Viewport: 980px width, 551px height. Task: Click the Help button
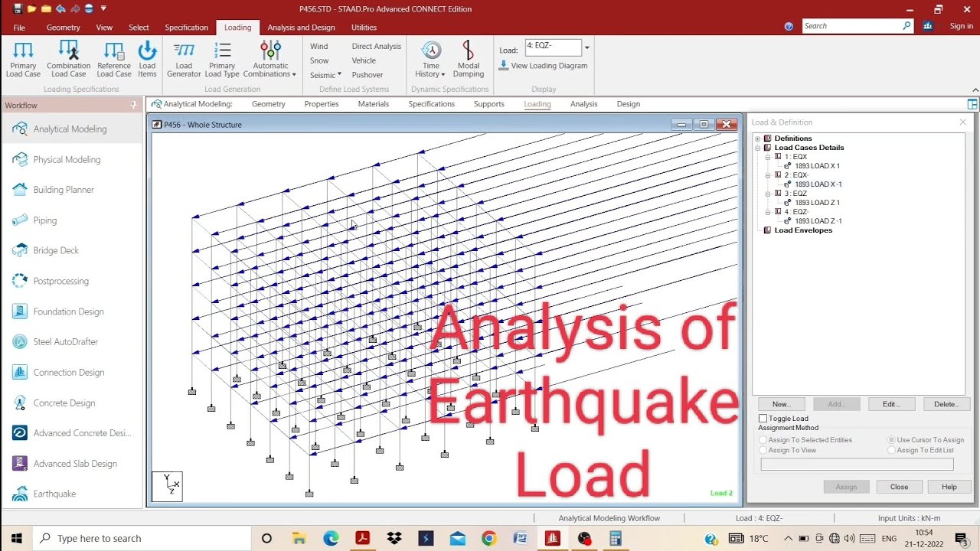point(949,487)
